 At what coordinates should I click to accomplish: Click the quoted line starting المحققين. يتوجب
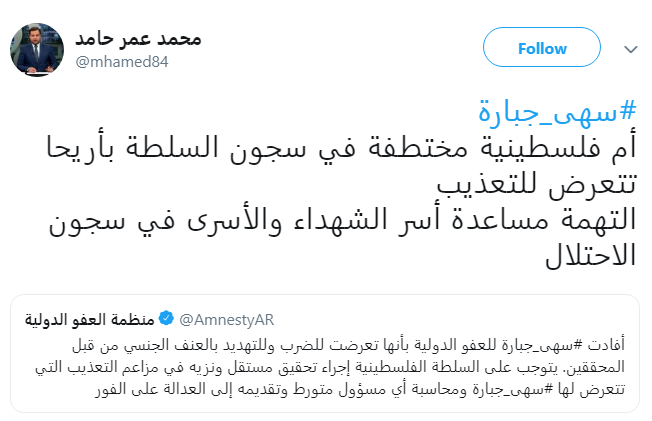341,368
